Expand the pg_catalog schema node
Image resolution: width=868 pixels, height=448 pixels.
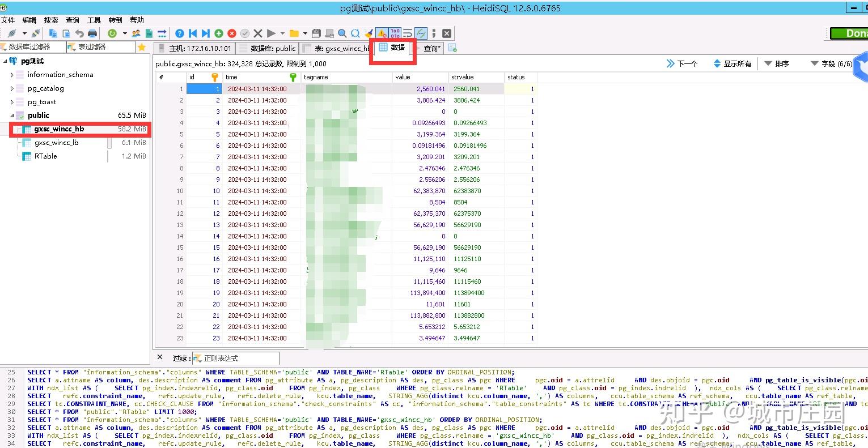click(12, 88)
